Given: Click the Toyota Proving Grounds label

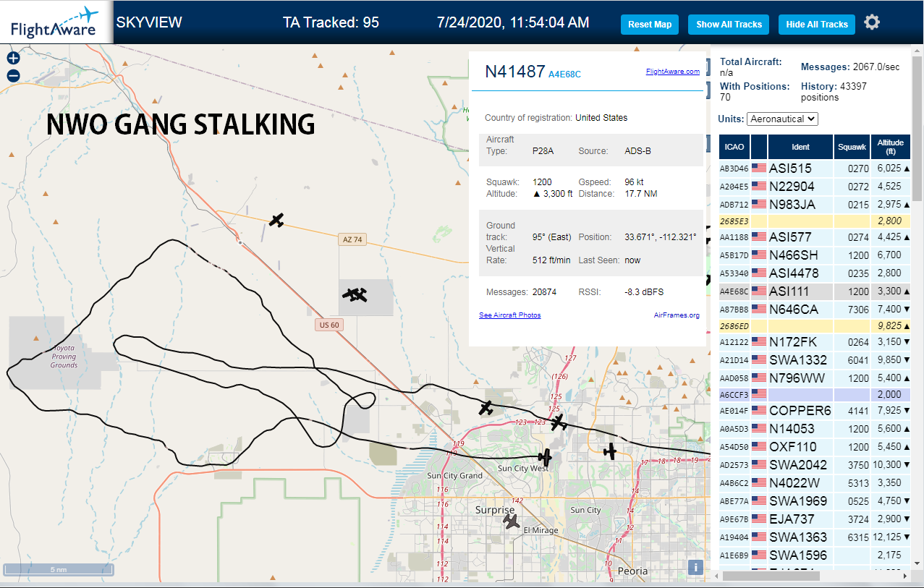Looking at the screenshot, I should (64, 356).
